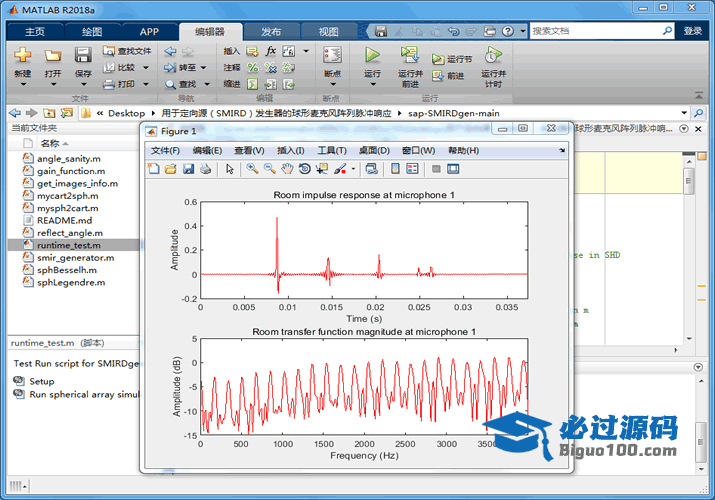Click Show Plot Tools and dock icon in Figure 1
Viewport: 715px width, 500px height.
453,169
